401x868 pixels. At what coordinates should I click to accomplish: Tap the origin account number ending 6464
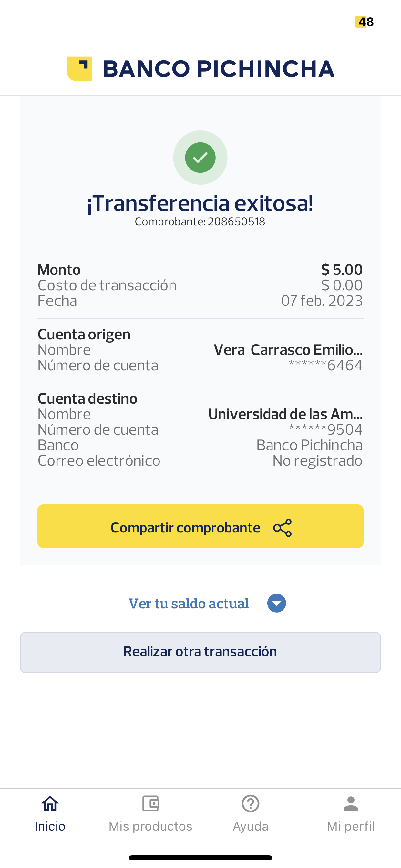[325, 365]
